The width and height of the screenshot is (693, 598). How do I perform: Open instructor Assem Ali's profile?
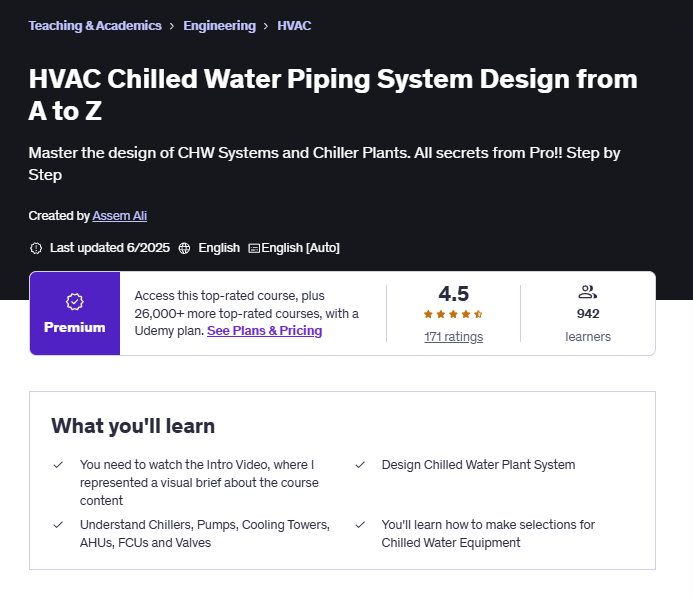(119, 216)
